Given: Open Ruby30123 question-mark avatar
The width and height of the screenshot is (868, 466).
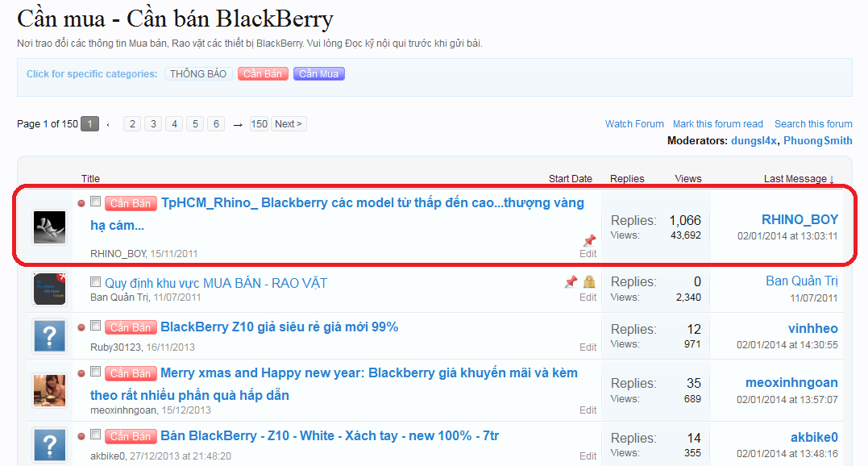Looking at the screenshot, I should pyautogui.click(x=49, y=336).
